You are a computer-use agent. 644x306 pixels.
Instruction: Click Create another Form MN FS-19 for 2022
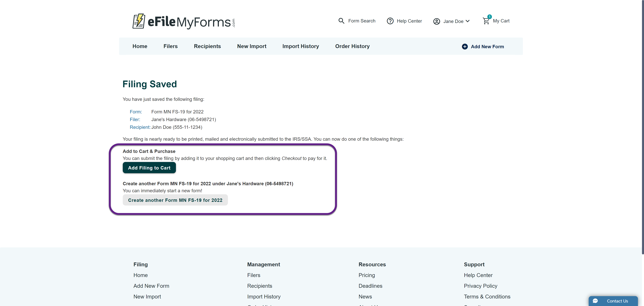click(x=175, y=200)
